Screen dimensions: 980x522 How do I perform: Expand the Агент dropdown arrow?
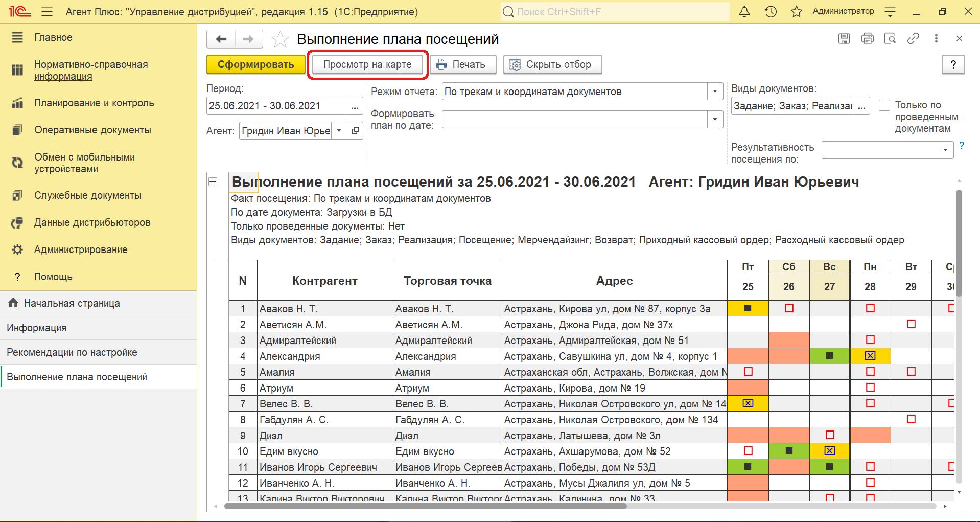339,131
